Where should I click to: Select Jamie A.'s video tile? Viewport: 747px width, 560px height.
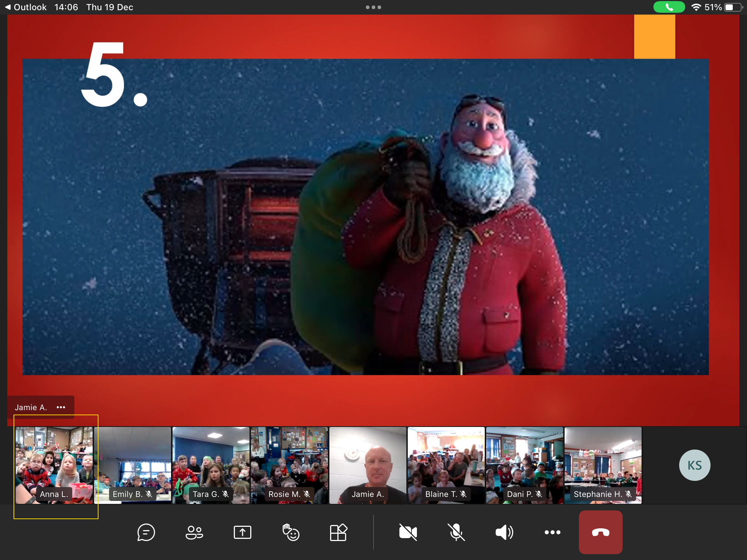pyautogui.click(x=368, y=465)
